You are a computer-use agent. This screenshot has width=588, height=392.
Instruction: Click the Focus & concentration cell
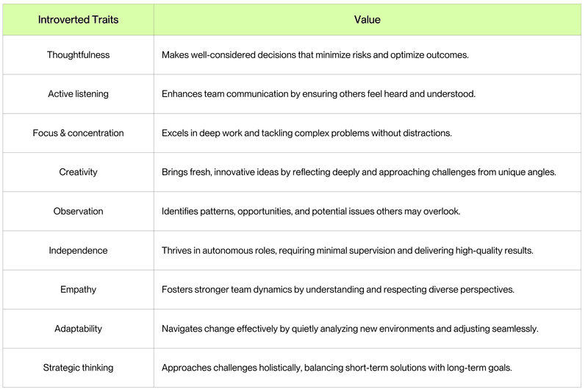78,133
